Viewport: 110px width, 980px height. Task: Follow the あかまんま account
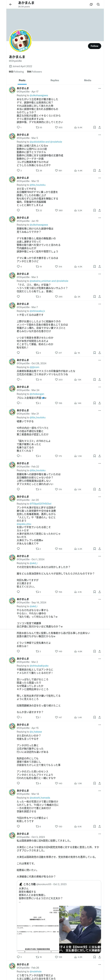[94, 46]
